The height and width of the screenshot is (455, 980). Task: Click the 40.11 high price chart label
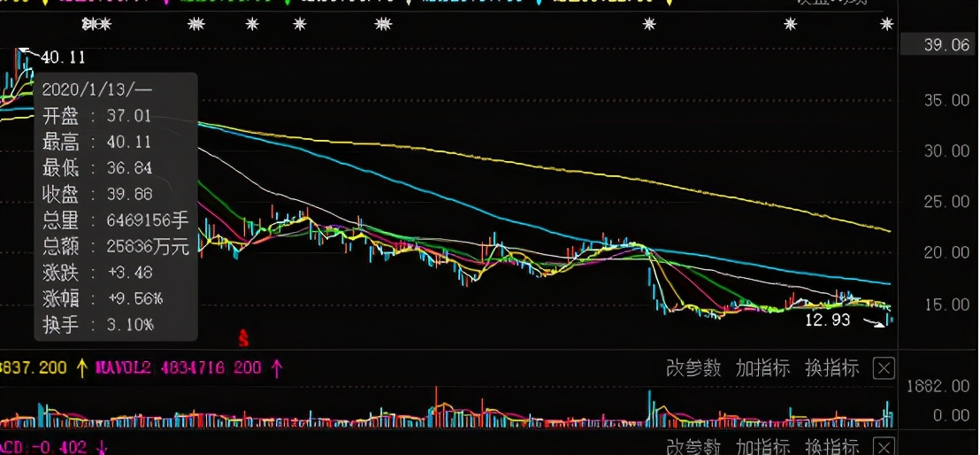63,58
